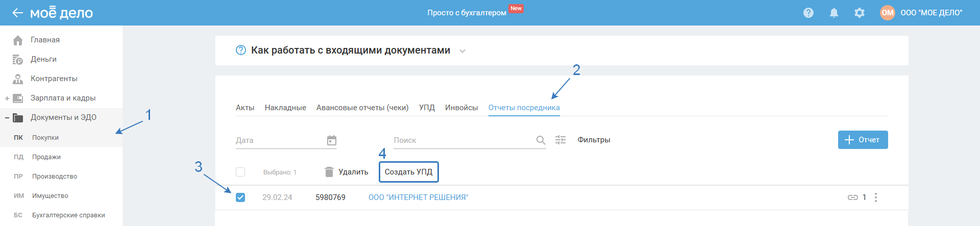
Task: Click the Выбрано: 1 label
Action: click(x=280, y=172)
